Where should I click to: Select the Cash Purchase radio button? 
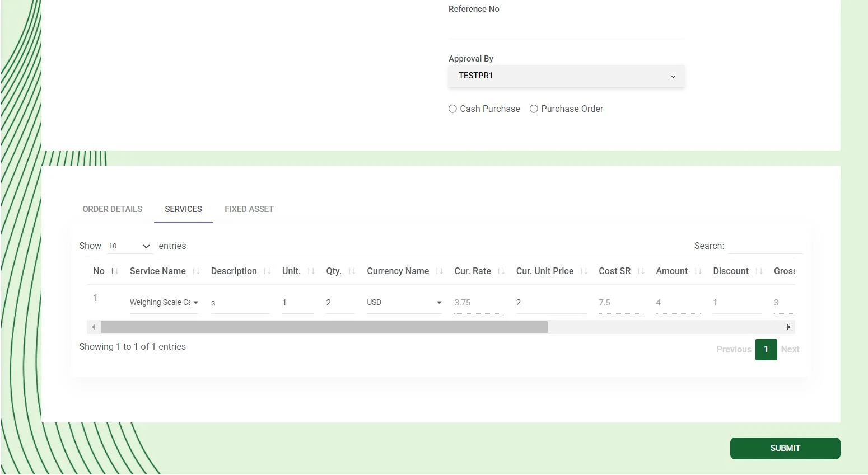tap(452, 109)
